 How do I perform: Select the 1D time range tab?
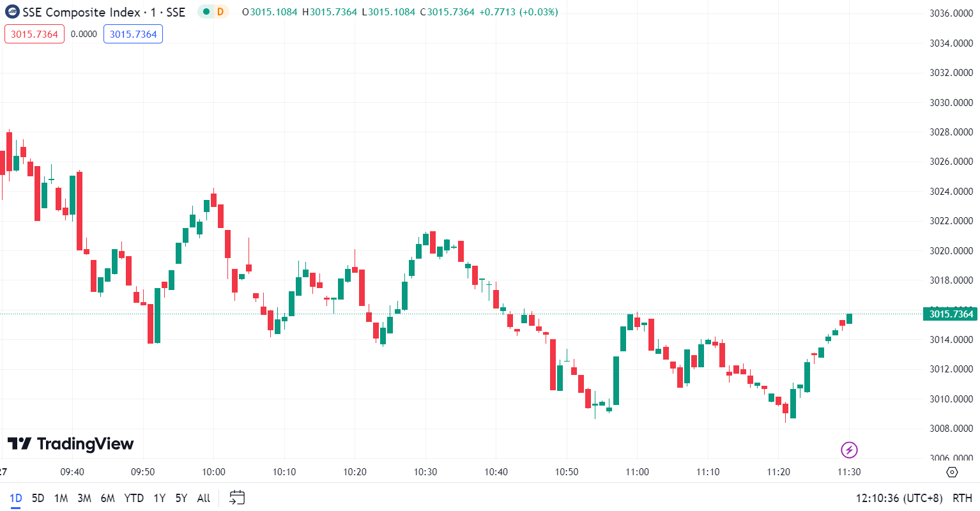point(15,498)
